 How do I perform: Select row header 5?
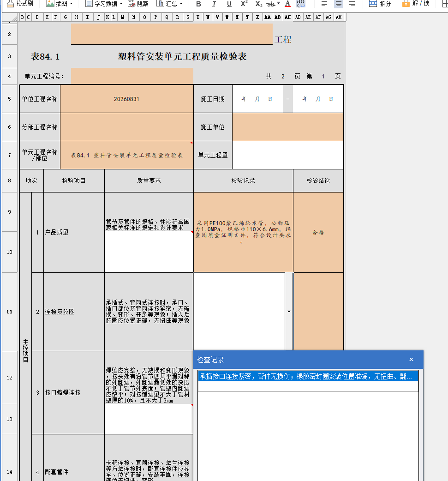click(10, 99)
